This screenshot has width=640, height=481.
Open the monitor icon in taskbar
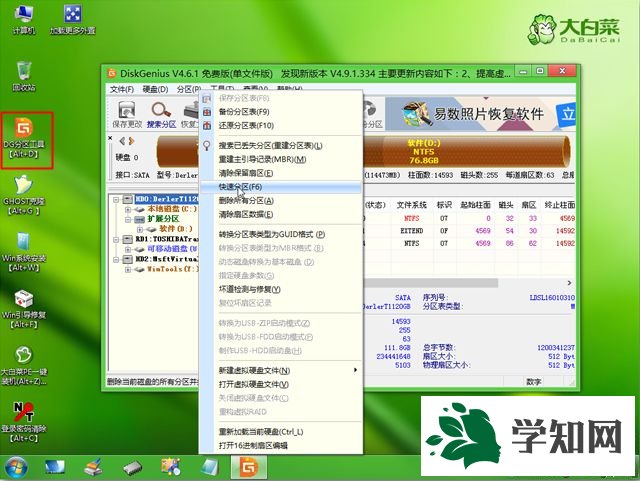click(55, 468)
